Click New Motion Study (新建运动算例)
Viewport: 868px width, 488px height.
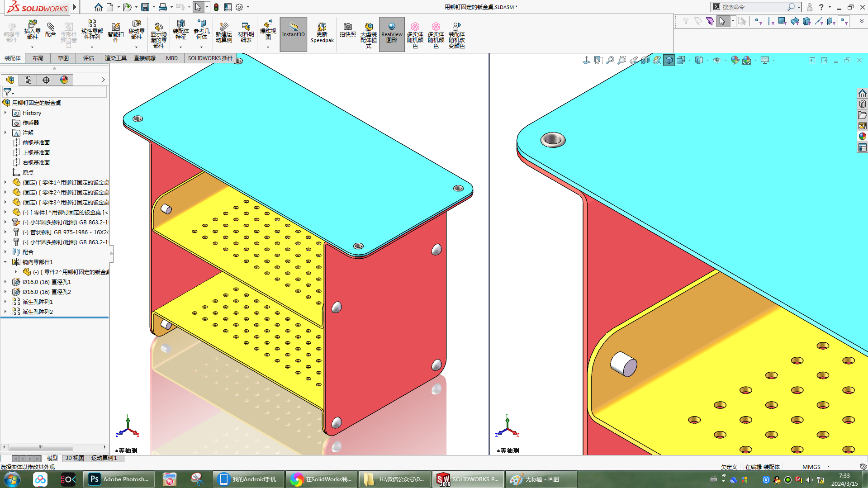(x=223, y=33)
